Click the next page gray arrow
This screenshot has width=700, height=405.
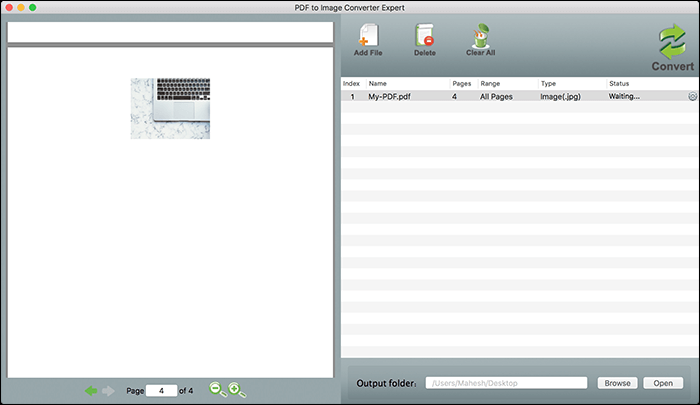click(109, 390)
